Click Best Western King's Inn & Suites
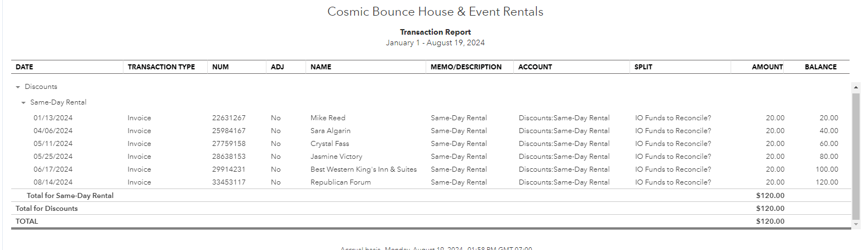This screenshot has width=868, height=250. pyautogui.click(x=363, y=169)
